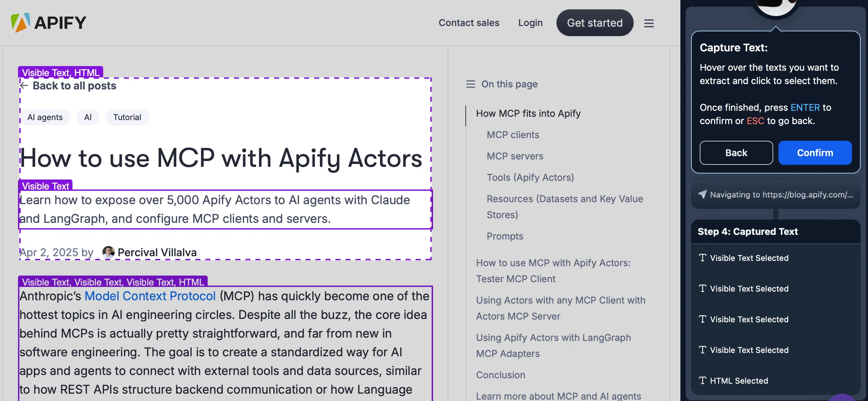Click the Login link
The width and height of the screenshot is (868, 401).
coord(530,23)
